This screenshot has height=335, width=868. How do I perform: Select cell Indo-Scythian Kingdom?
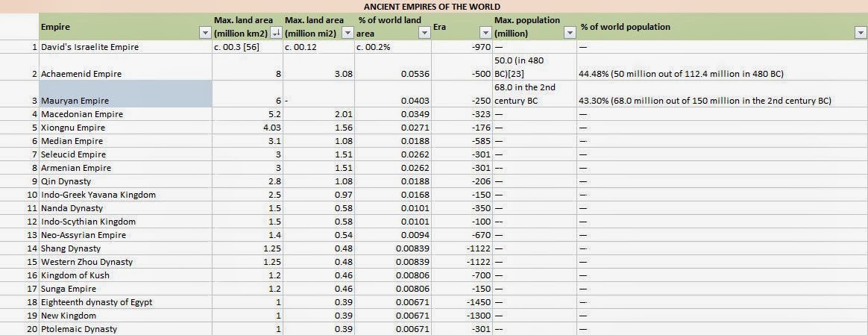tap(125, 222)
